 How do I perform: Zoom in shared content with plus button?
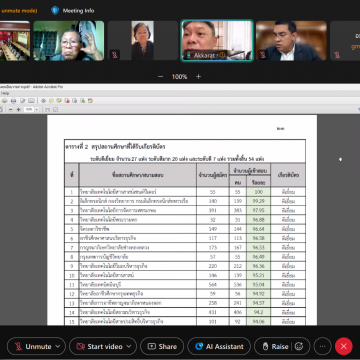198,77
